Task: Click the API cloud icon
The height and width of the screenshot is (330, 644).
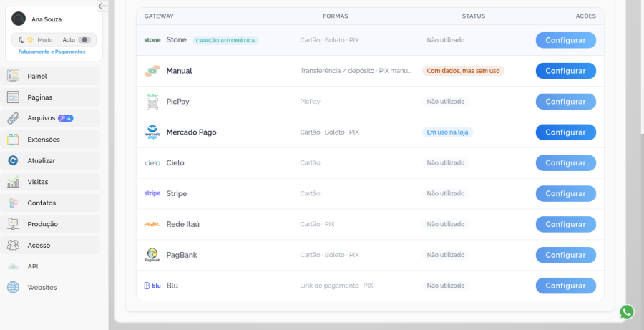Action: point(13,266)
